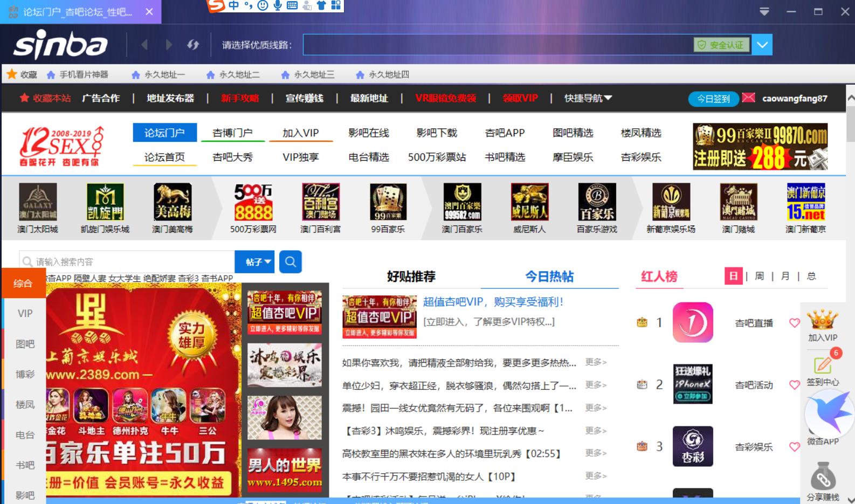Click the 收藏 star bookmark icon
The height and width of the screenshot is (504, 855).
point(11,74)
